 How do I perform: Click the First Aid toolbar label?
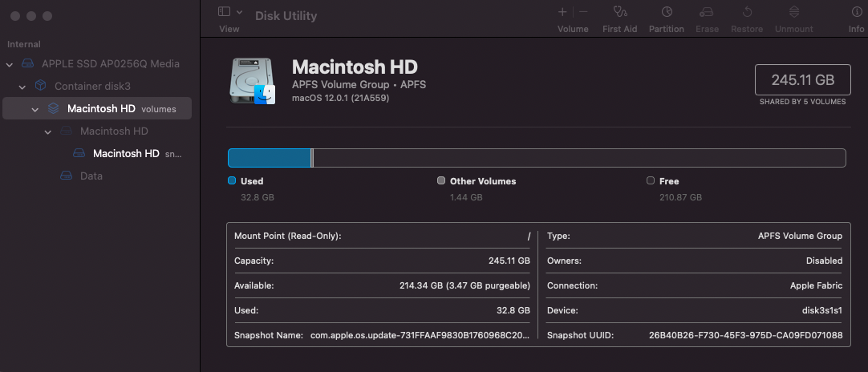[x=620, y=29]
